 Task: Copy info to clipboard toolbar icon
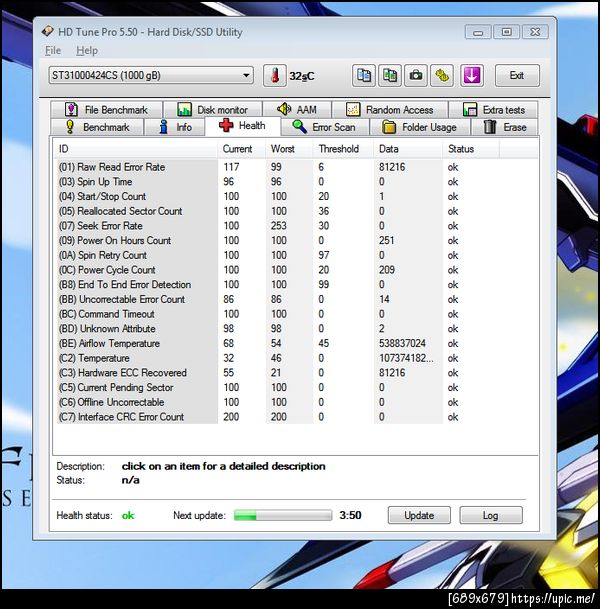tap(363, 76)
